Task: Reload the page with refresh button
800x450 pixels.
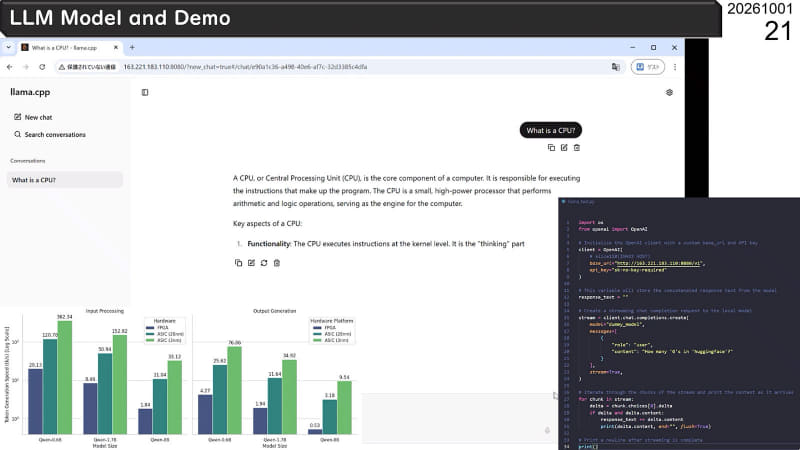Action: [x=42, y=67]
